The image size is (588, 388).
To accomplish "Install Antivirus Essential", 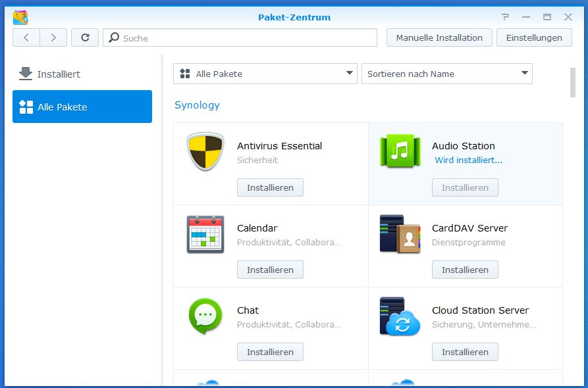I will (x=270, y=187).
